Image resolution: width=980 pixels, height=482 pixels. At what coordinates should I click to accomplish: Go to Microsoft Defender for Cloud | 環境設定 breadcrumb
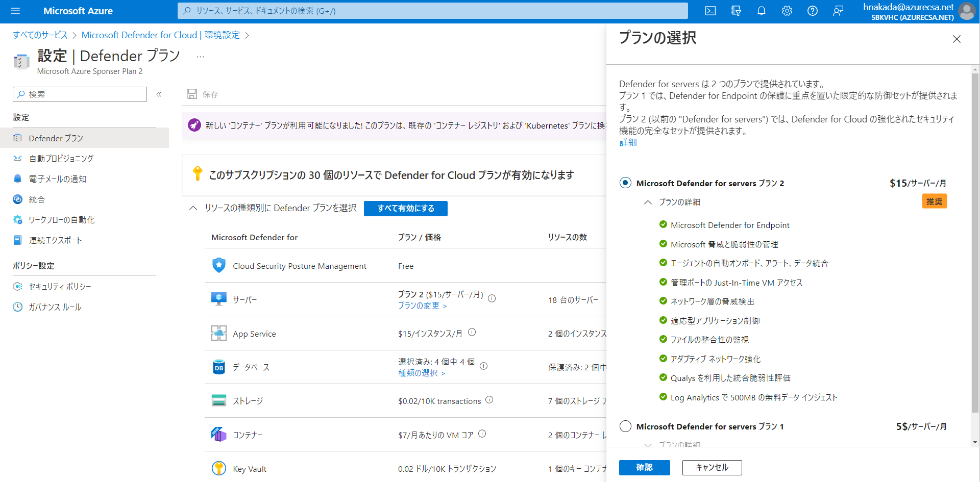(x=161, y=35)
